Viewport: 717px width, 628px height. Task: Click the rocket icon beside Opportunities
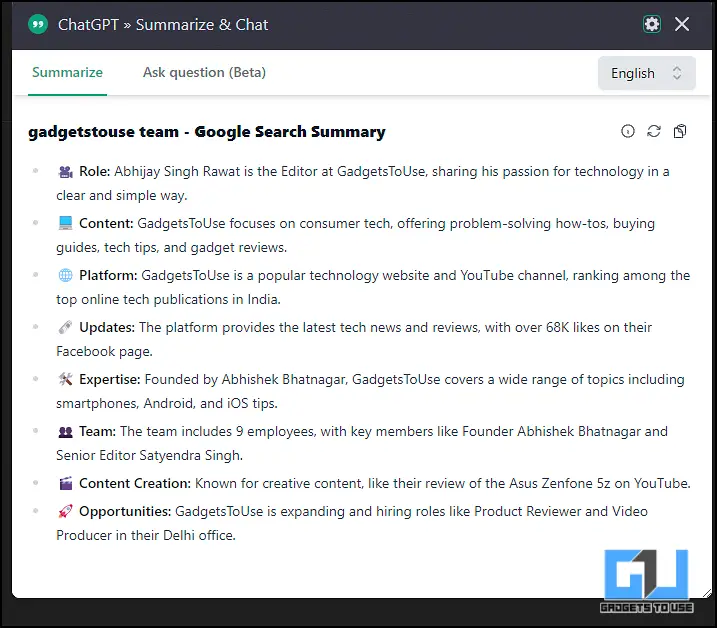pos(65,511)
